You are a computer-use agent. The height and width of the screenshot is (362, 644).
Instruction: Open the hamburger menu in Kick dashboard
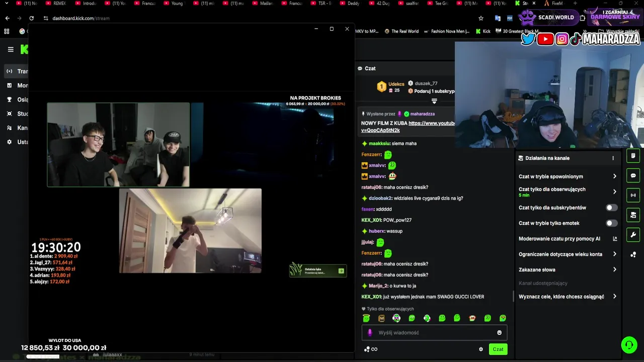tap(11, 49)
